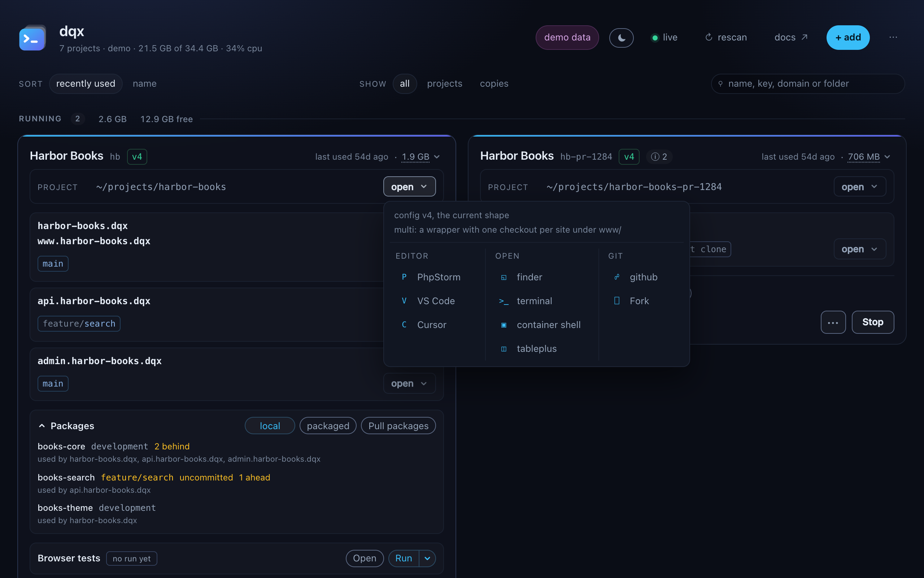Click the dqx terminal app logo
The width and height of the screenshot is (924, 578).
pos(32,38)
